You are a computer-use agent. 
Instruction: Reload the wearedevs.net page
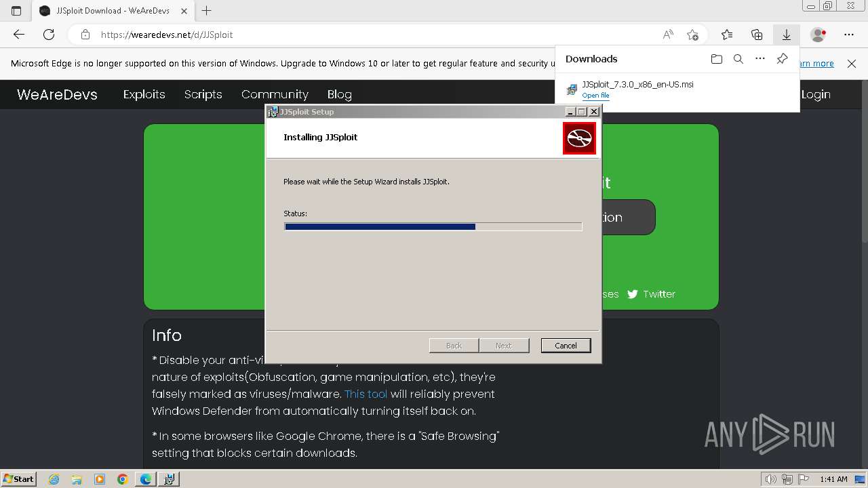[x=49, y=35]
